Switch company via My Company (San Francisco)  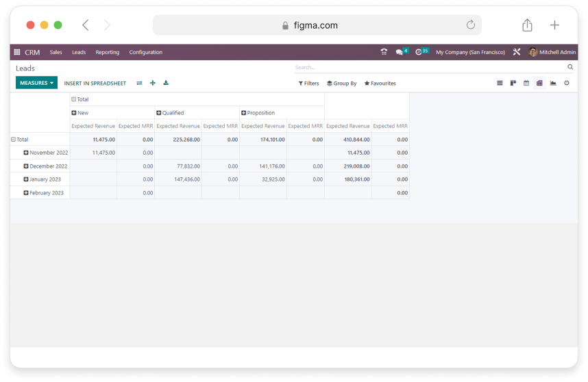(x=470, y=52)
